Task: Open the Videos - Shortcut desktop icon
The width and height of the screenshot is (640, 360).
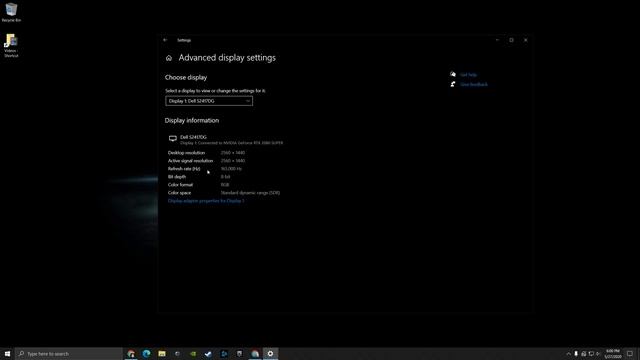Action: tap(11, 45)
